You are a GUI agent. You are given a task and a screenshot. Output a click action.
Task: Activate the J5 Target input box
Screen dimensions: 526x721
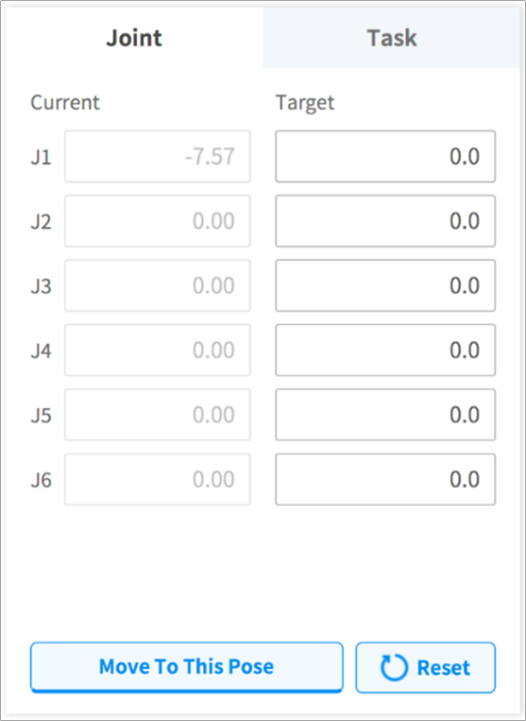click(385, 415)
